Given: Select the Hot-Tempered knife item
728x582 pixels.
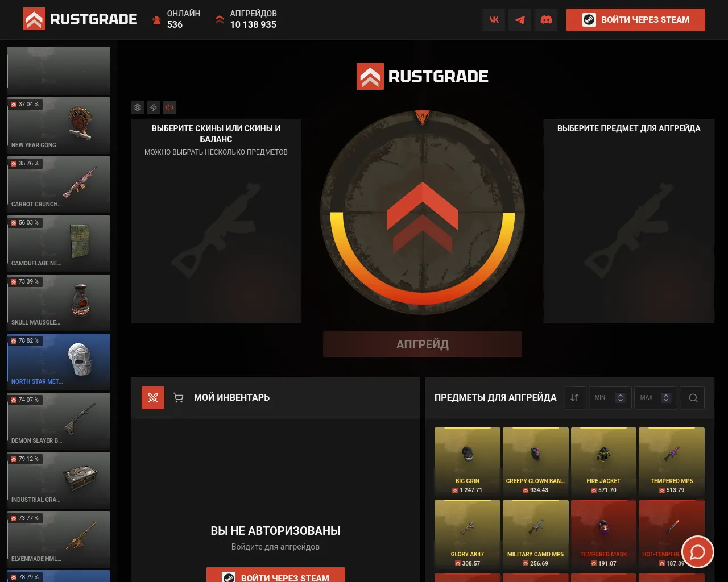Looking at the screenshot, I should click(672, 534).
